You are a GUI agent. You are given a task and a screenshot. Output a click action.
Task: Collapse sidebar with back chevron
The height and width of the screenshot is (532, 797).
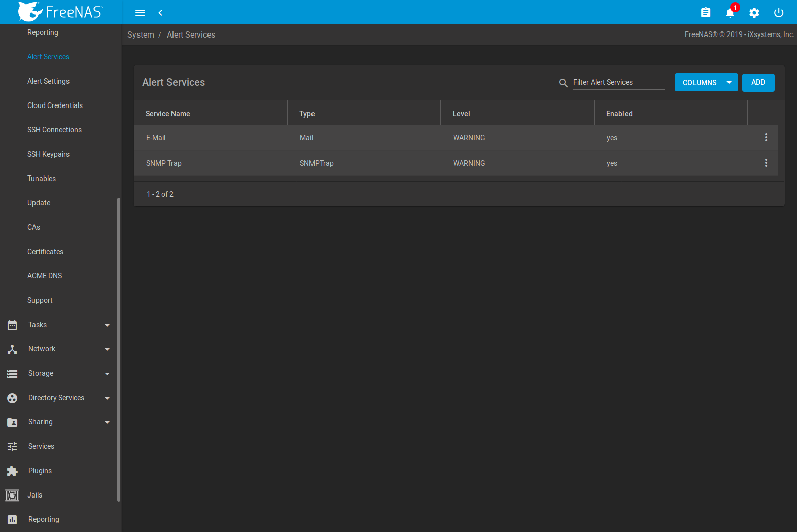[160, 13]
